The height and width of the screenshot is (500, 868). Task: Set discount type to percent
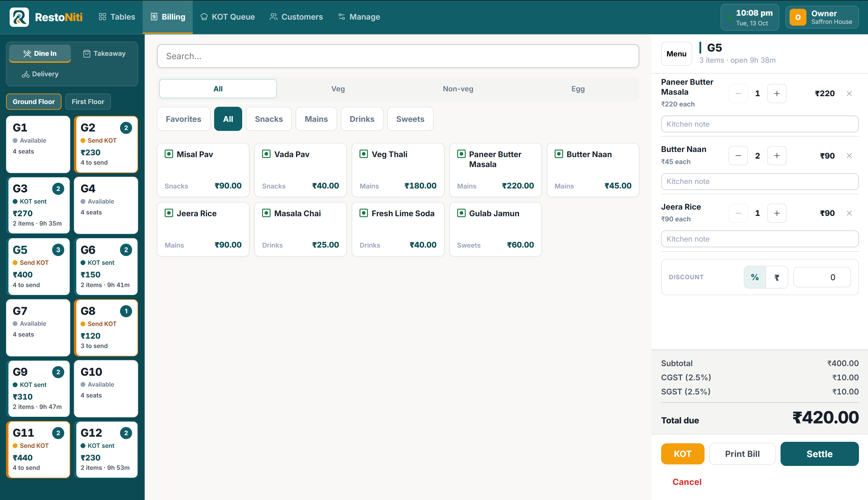click(755, 277)
